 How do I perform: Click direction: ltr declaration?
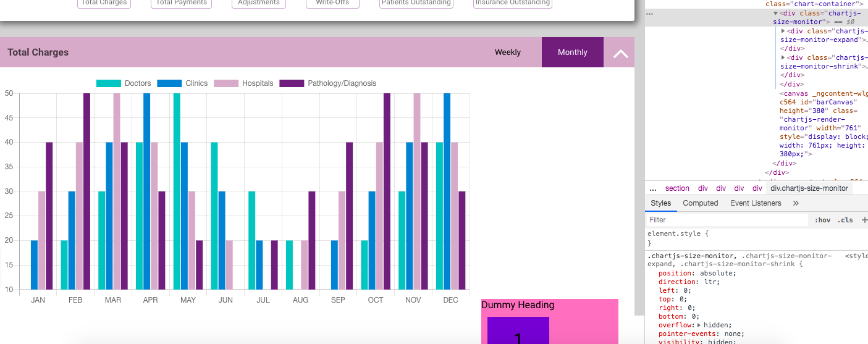689,282
